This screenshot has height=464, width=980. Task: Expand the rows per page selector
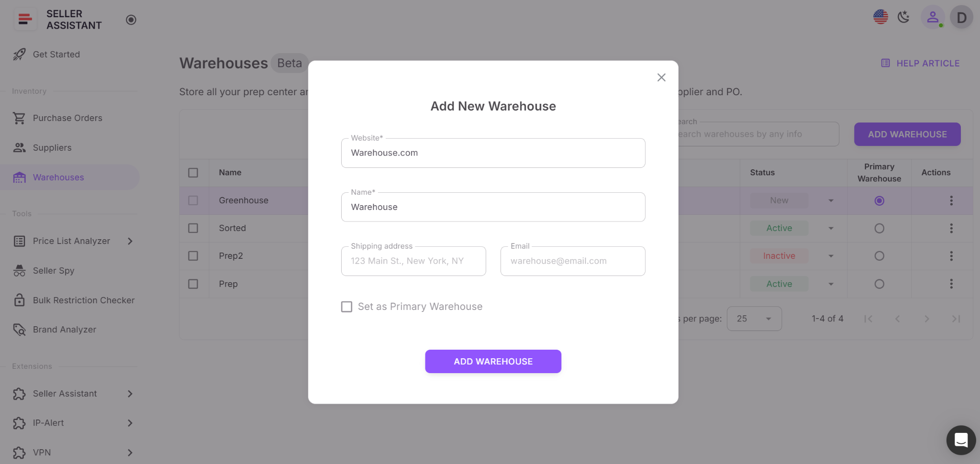(x=754, y=318)
